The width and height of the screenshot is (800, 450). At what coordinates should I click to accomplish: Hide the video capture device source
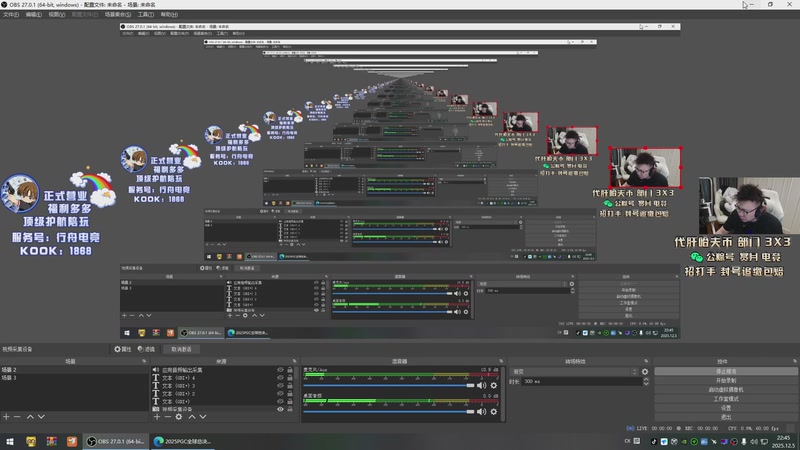pos(280,409)
